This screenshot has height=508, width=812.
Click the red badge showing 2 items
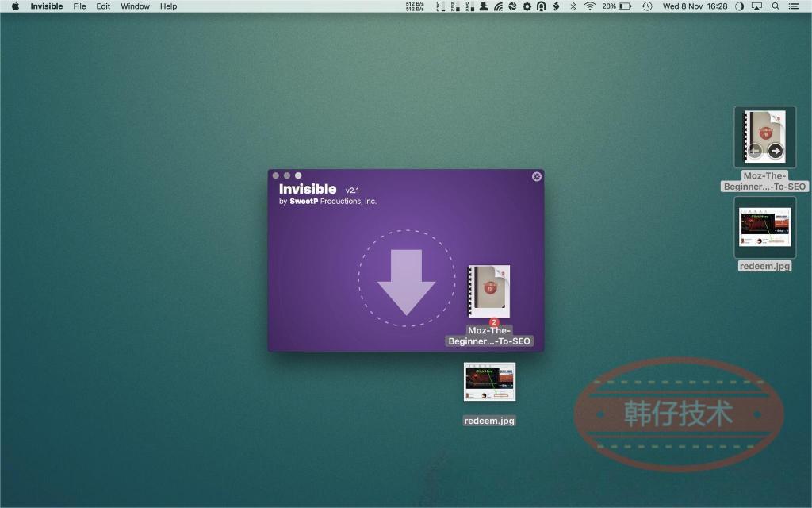pyautogui.click(x=493, y=322)
